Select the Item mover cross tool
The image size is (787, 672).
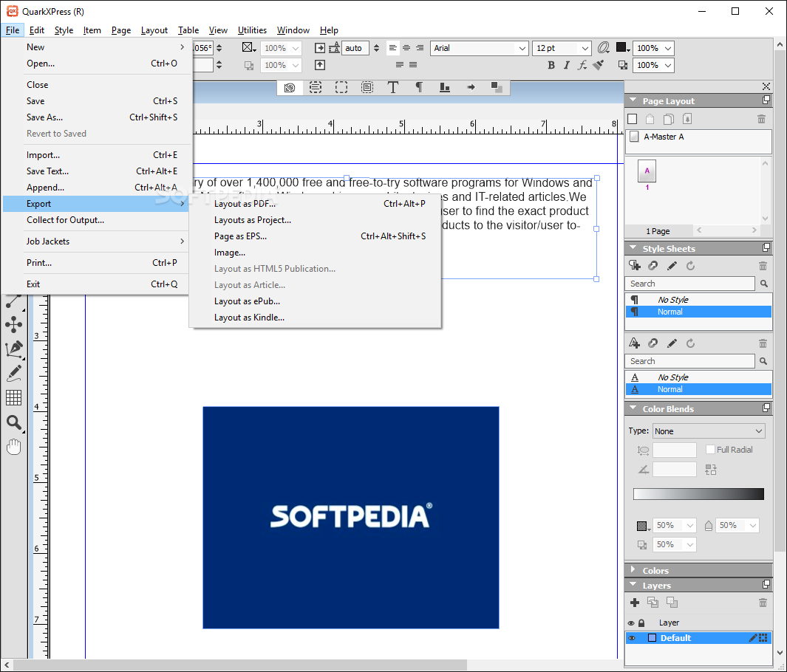point(13,324)
